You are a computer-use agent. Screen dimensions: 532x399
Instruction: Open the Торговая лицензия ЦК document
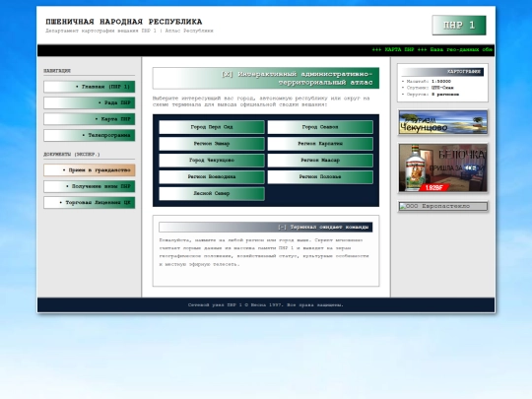(90, 203)
